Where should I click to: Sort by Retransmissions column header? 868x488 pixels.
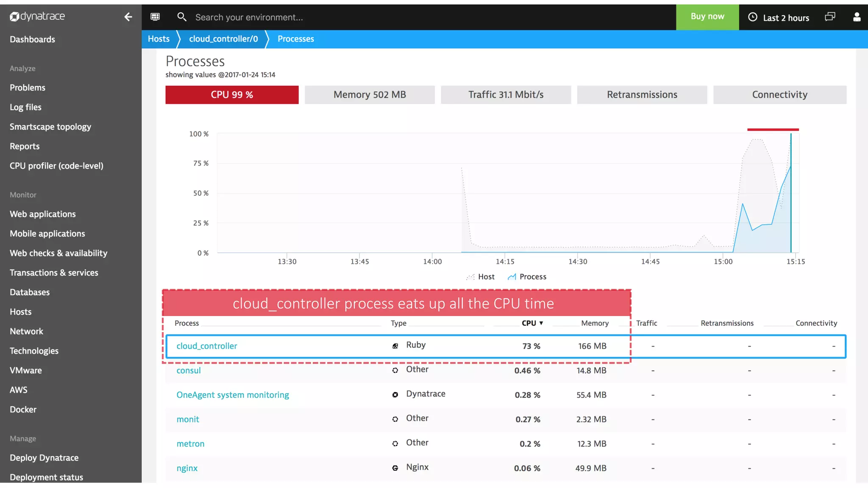[x=727, y=323]
